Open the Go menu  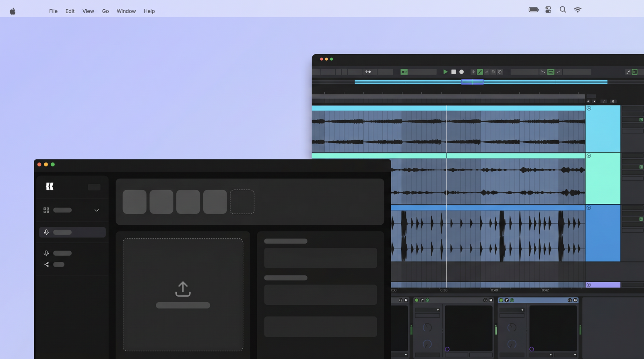tap(105, 11)
